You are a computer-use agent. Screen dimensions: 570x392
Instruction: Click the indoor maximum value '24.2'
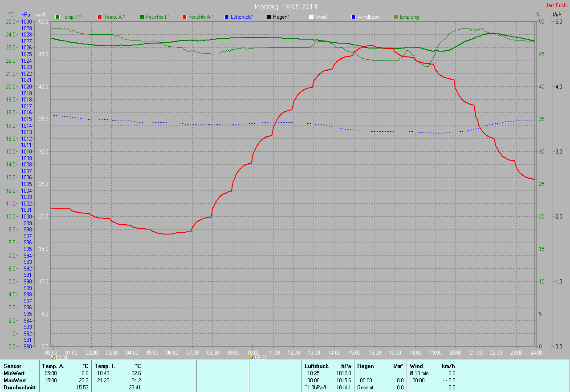point(136,380)
